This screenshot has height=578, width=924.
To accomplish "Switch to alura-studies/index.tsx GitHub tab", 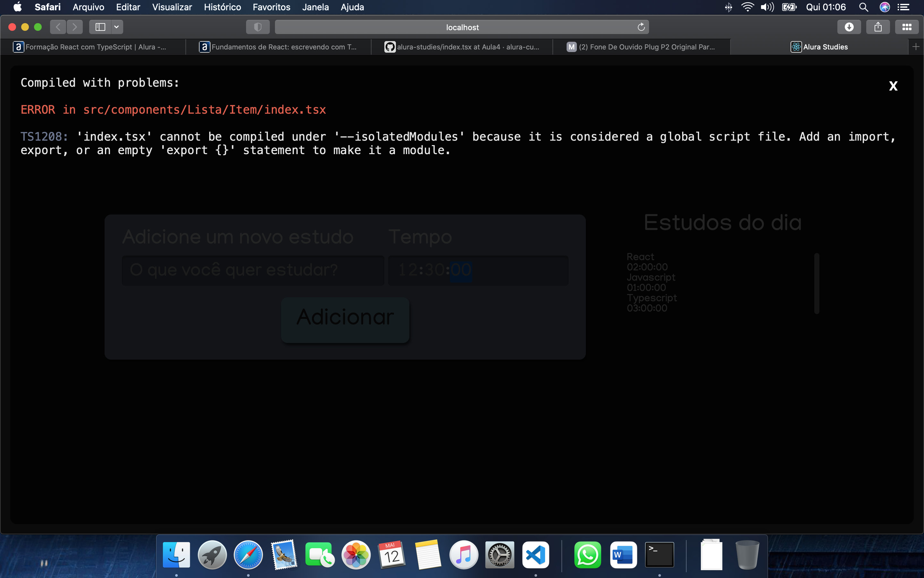I will click(462, 47).
